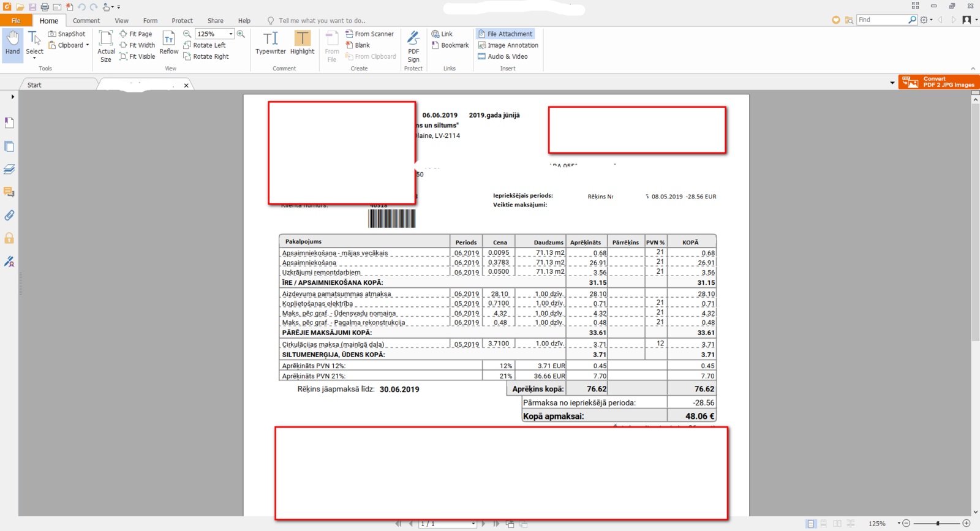Screen dimensions: 980x531
Task: Toggle File Attachment tool
Action: coord(505,34)
